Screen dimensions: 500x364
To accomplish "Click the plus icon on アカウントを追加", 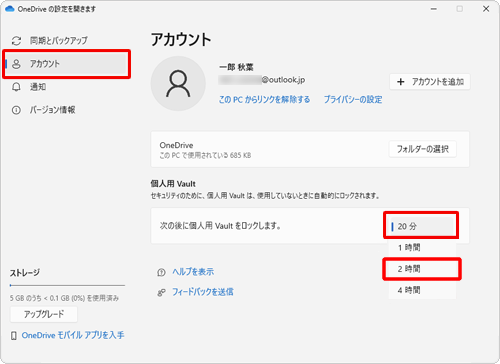I will pyautogui.click(x=401, y=82).
